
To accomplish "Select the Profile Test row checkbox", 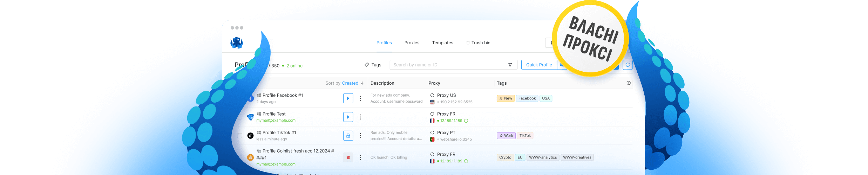I will tap(240, 117).
